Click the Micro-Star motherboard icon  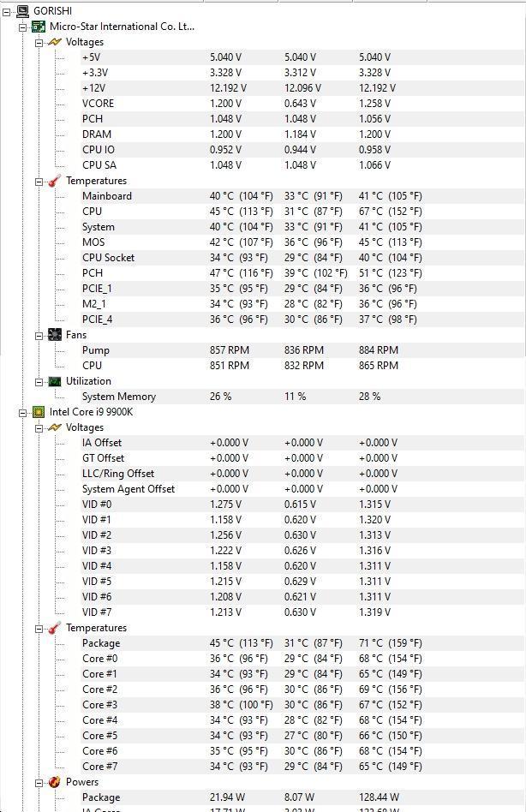39,27
